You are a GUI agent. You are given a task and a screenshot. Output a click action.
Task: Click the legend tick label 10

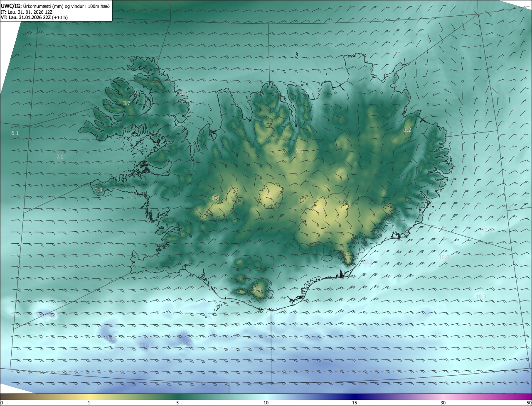point(266,403)
